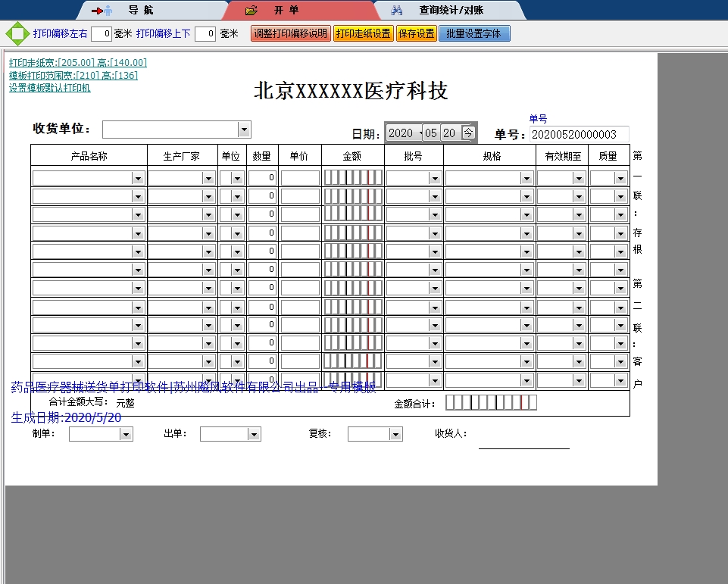Click the 批量设置字体 button
Viewport: 728px width, 584px height.
(474, 33)
